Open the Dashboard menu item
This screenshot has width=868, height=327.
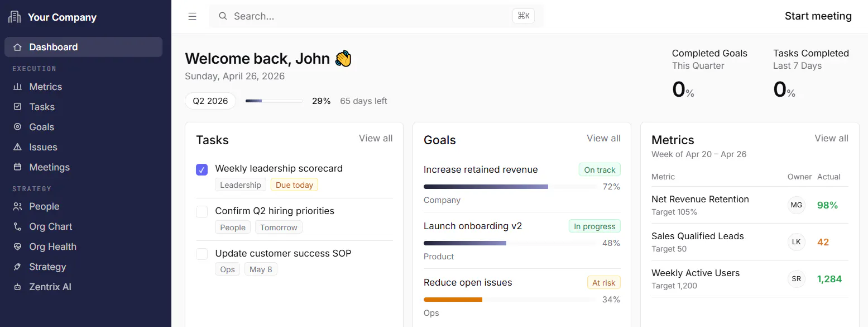click(x=84, y=47)
